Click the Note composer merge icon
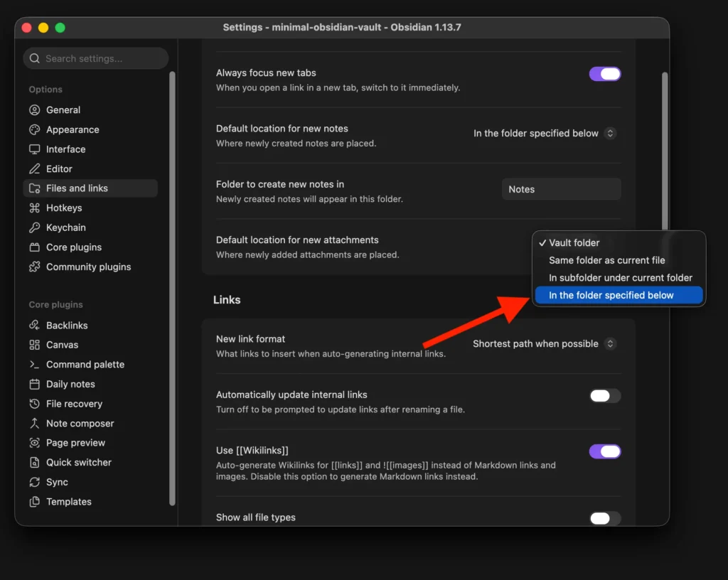 click(x=34, y=423)
